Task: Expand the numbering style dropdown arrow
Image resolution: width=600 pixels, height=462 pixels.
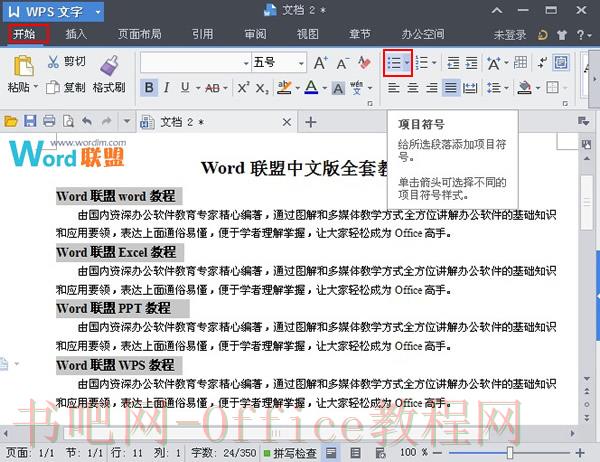Action: [434, 62]
